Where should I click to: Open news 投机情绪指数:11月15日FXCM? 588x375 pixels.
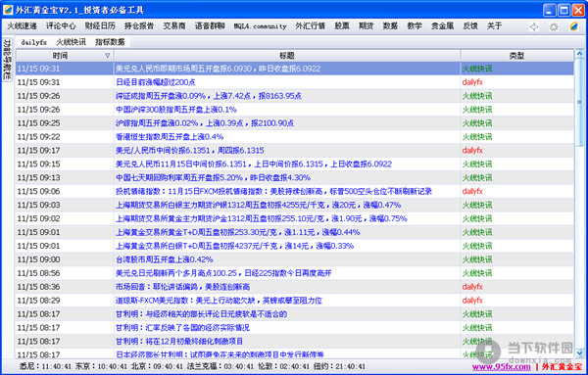point(273,192)
